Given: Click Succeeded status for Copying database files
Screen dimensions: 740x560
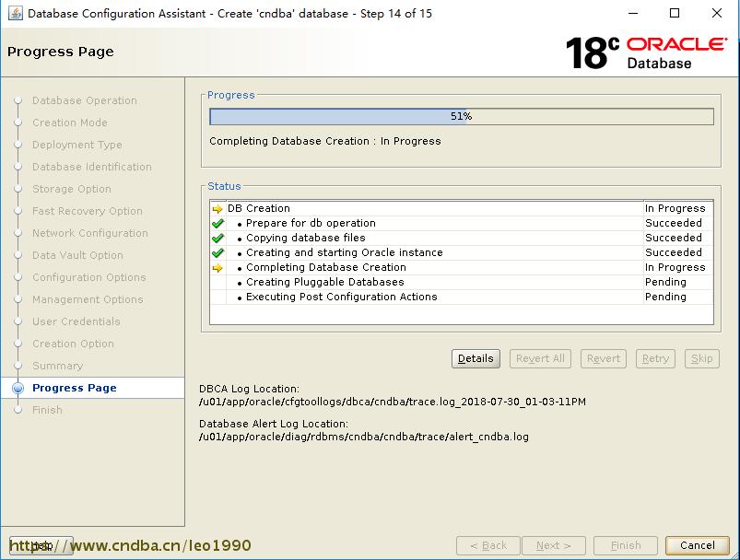Looking at the screenshot, I should point(674,238).
